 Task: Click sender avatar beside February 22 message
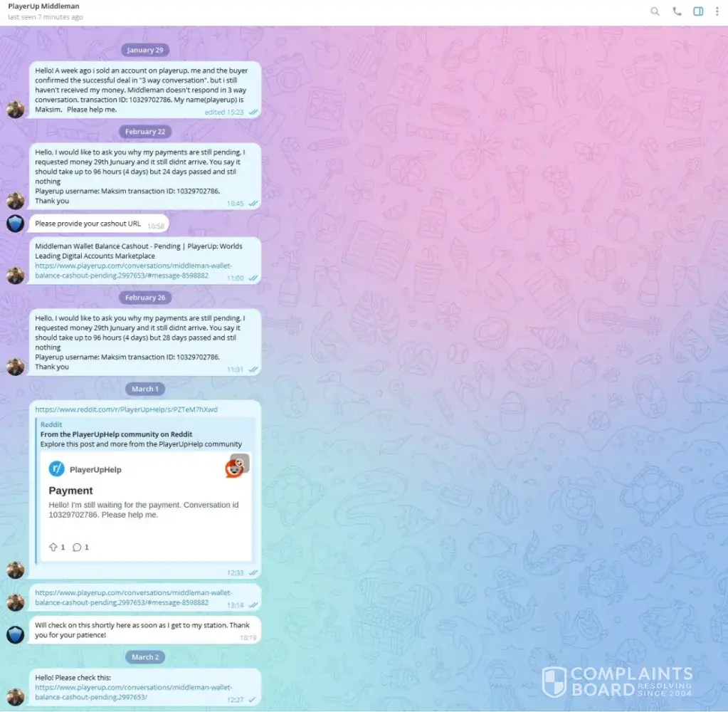tap(16, 201)
